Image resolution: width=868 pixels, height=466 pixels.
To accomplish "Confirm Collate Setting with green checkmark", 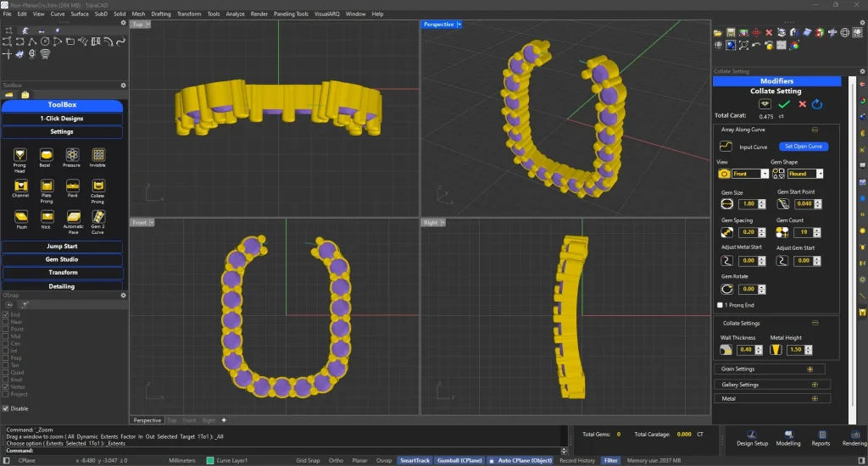I will tap(783, 103).
